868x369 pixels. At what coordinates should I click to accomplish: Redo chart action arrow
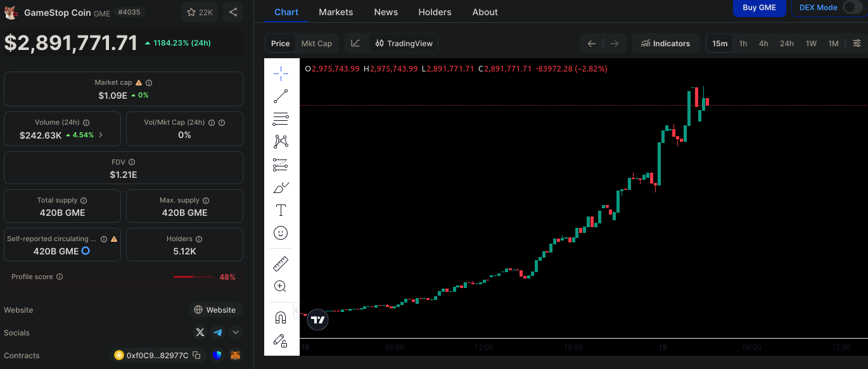point(614,43)
